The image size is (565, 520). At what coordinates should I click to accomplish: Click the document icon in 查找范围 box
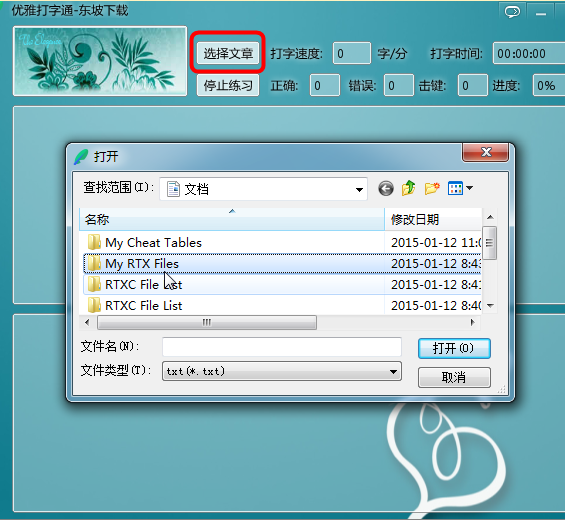tap(173, 189)
